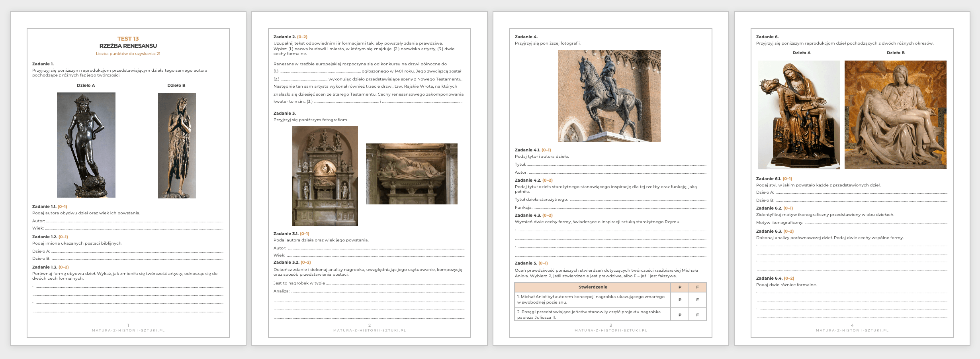Select the painted wooden Pietà image
Screen dimensions: 980x359
tap(799, 115)
